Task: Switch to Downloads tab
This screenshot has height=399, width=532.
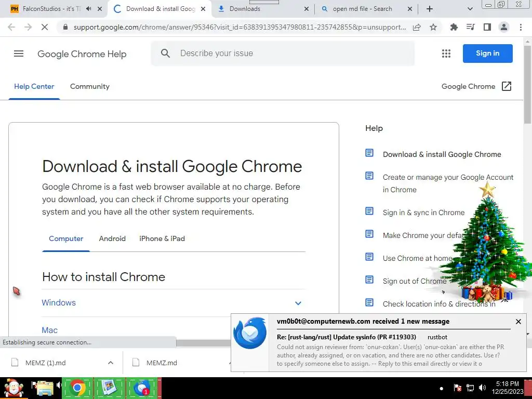Action: (x=245, y=9)
